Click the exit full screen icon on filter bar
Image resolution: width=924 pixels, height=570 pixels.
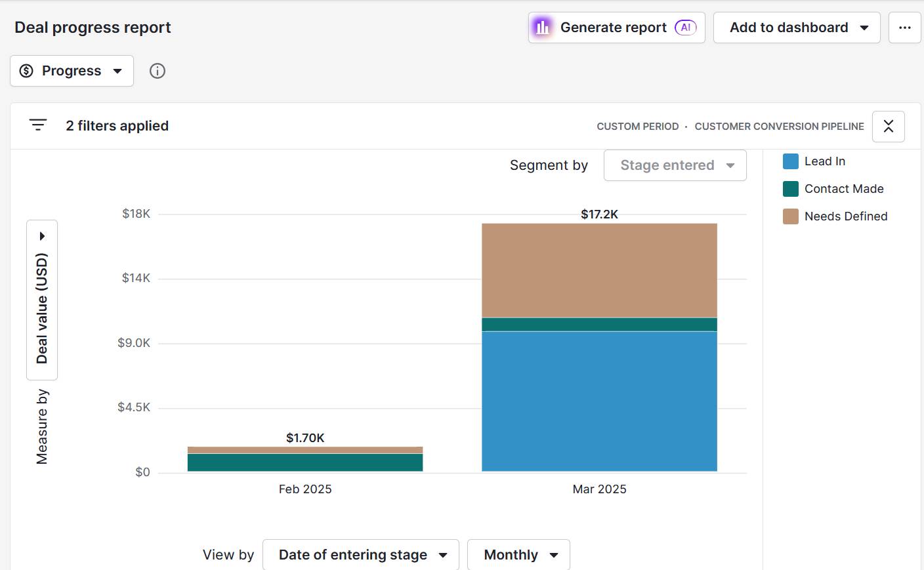tap(888, 126)
